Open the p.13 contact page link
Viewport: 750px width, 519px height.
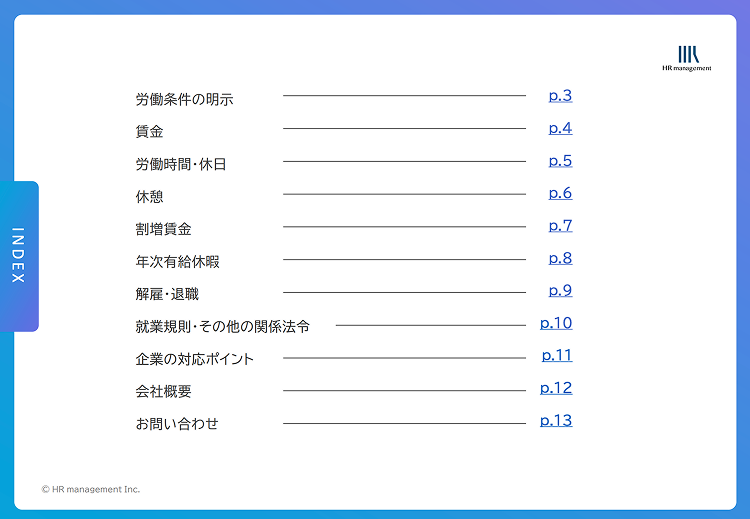[x=556, y=421]
